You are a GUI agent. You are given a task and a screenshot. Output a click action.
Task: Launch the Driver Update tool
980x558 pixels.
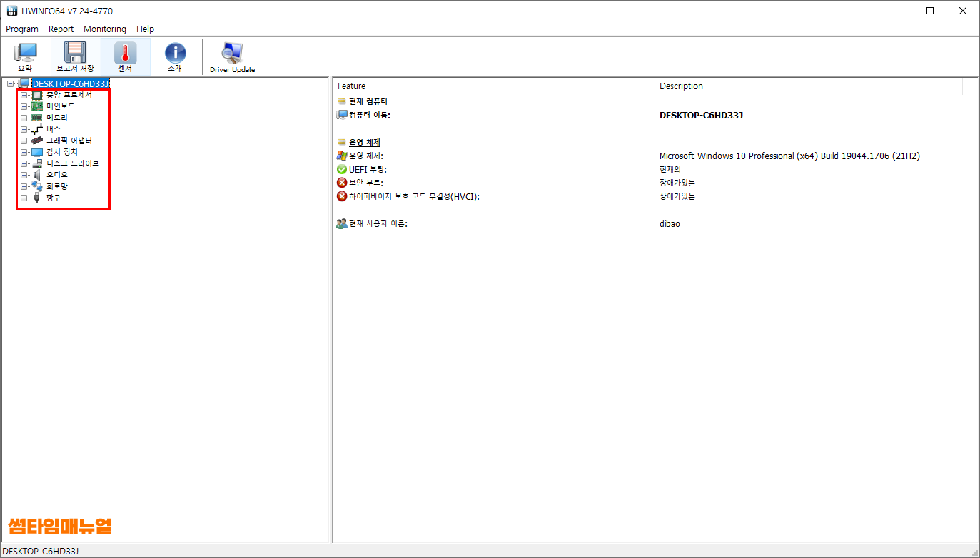232,57
